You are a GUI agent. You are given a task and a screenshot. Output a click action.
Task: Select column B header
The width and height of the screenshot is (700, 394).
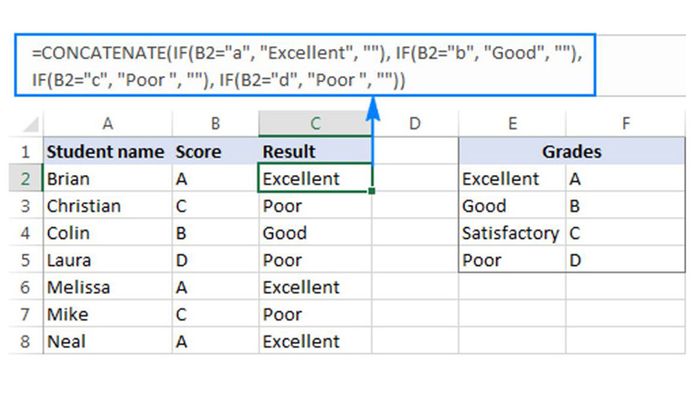pos(215,124)
